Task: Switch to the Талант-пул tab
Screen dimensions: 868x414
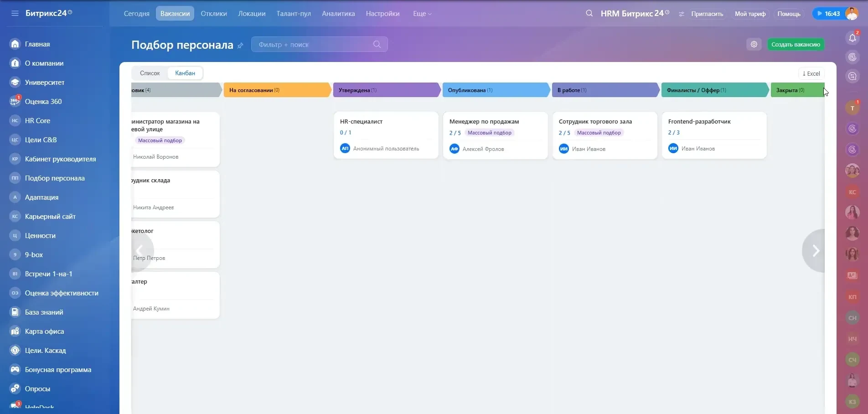Action: 294,14
